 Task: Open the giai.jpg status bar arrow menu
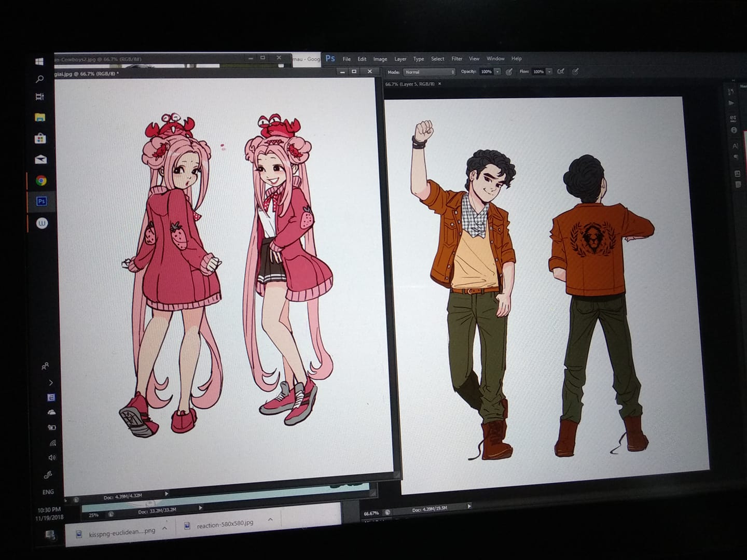(167, 494)
